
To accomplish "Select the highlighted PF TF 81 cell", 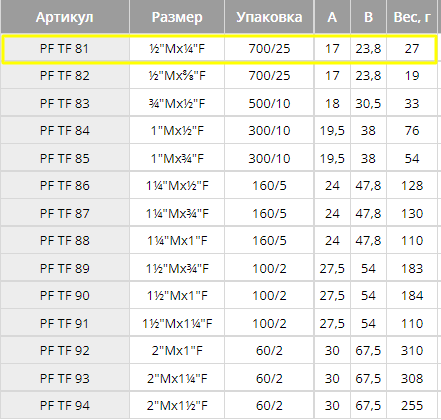I will 65,49.
